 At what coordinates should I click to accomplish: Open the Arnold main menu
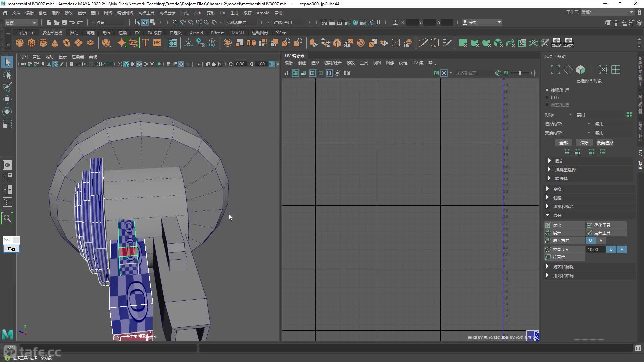tap(263, 13)
